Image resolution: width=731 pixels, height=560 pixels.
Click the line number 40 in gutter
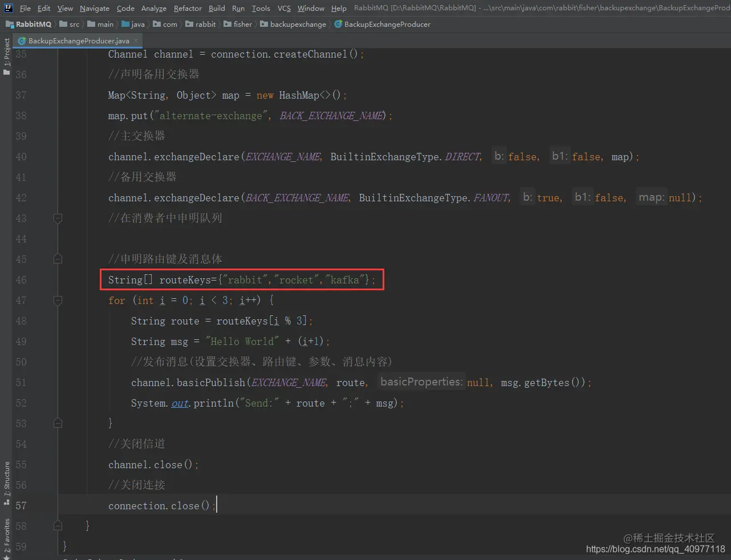[21, 157]
